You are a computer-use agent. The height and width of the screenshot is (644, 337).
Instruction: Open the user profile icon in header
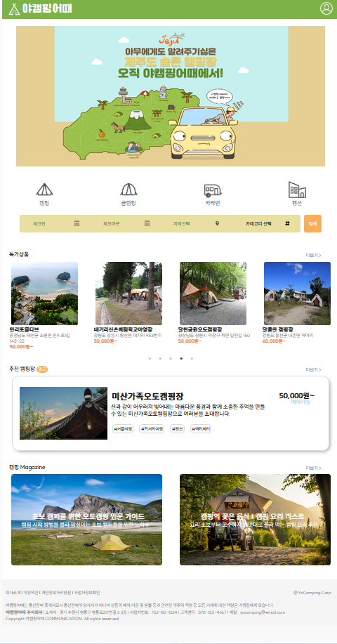click(326, 8)
